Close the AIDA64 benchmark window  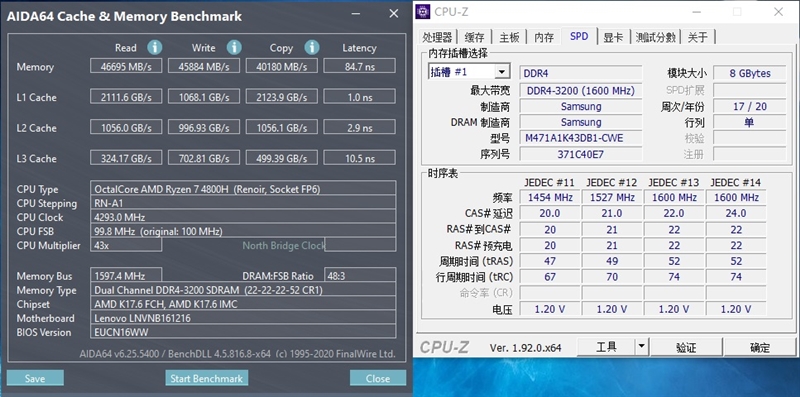coord(393,14)
